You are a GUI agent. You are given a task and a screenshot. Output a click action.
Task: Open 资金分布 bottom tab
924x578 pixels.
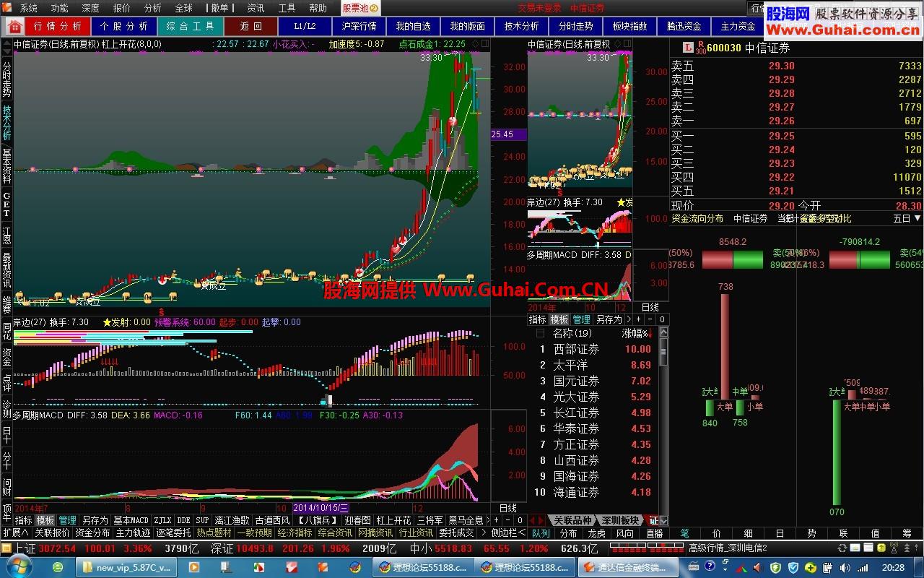coord(92,533)
